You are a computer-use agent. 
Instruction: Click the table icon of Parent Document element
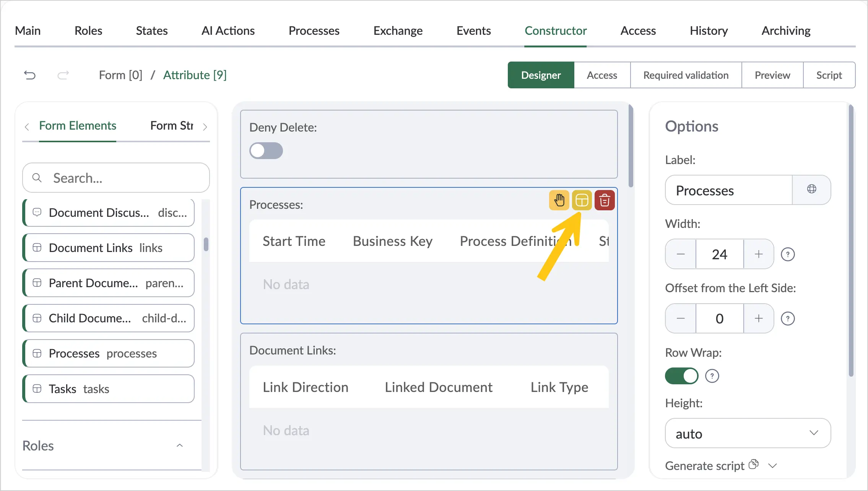point(37,283)
